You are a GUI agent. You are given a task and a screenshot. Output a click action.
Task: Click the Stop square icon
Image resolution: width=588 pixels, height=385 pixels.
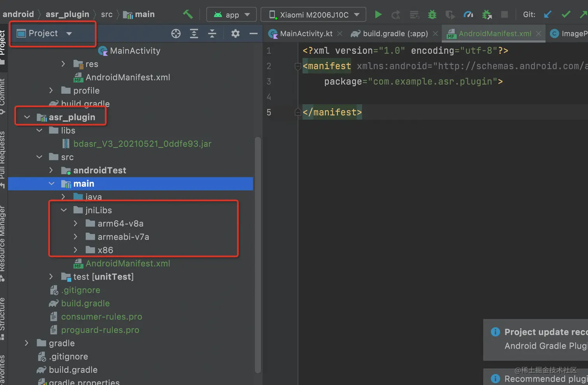coord(504,14)
